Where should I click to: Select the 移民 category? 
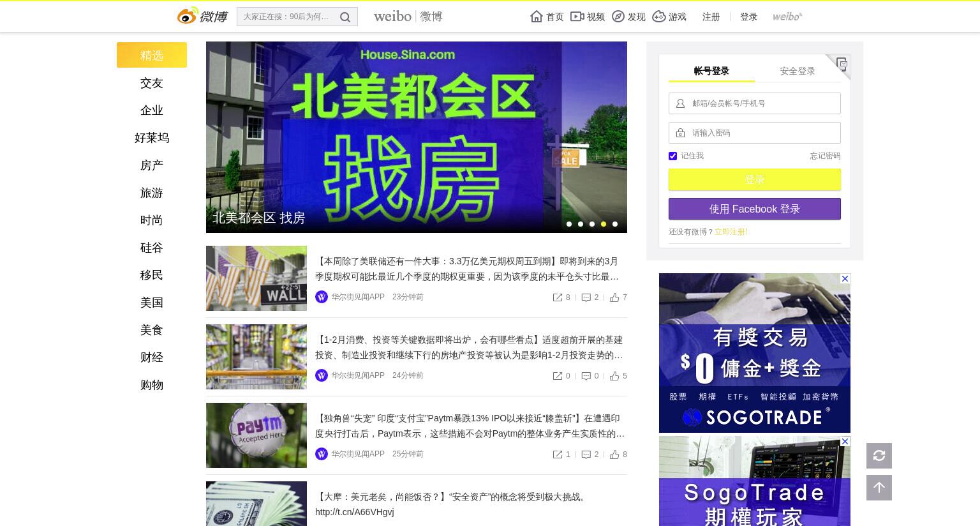tap(152, 275)
